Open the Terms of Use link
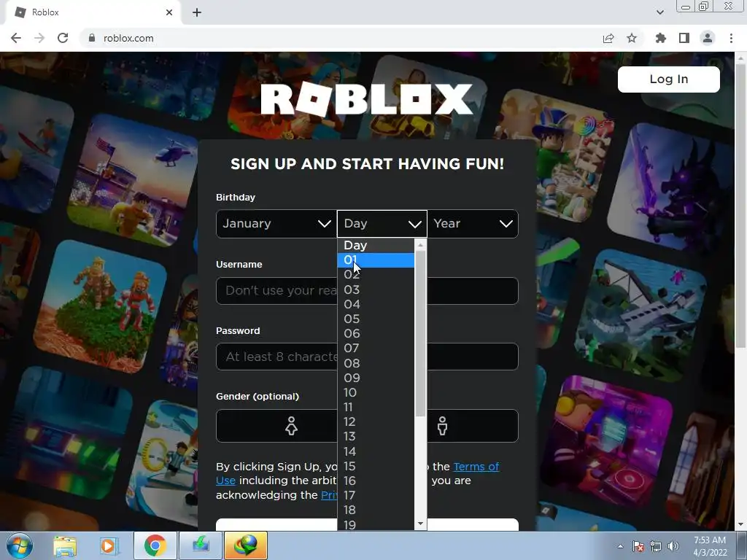Viewport: 747px width, 560px height. pyautogui.click(x=476, y=467)
